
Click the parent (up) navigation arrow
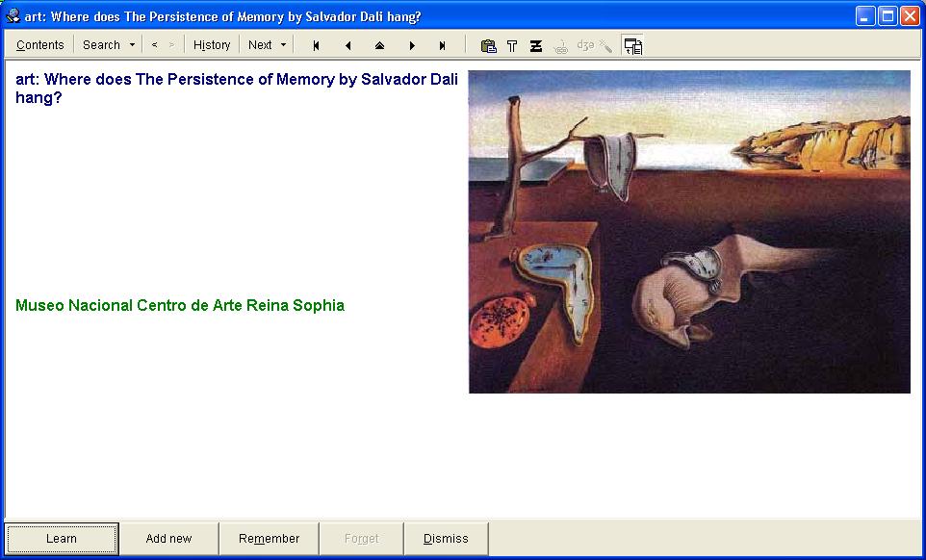pos(379,45)
